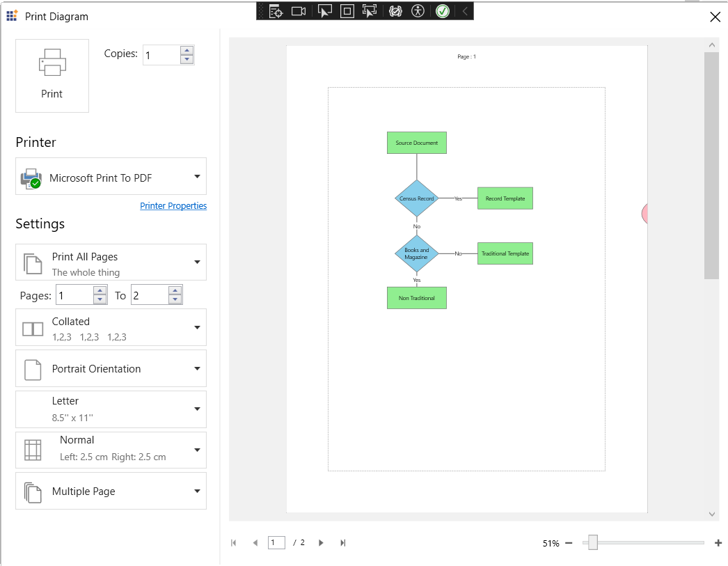Screen dimensions: 728x566
Task: Click the 'Page : 1' header text
Action: click(466, 56)
